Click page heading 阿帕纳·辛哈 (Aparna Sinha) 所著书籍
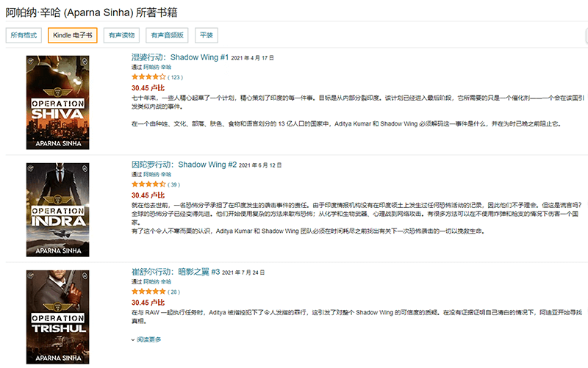 [x=91, y=12]
